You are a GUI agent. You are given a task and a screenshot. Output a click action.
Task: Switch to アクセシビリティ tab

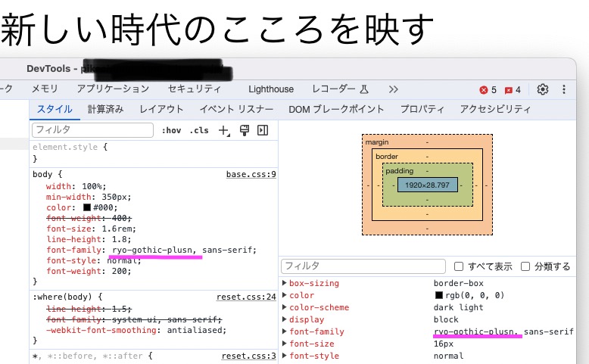[x=495, y=109]
